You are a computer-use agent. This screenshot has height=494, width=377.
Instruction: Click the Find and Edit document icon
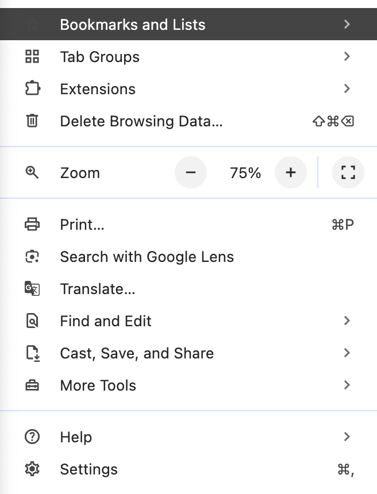pyautogui.click(x=32, y=321)
